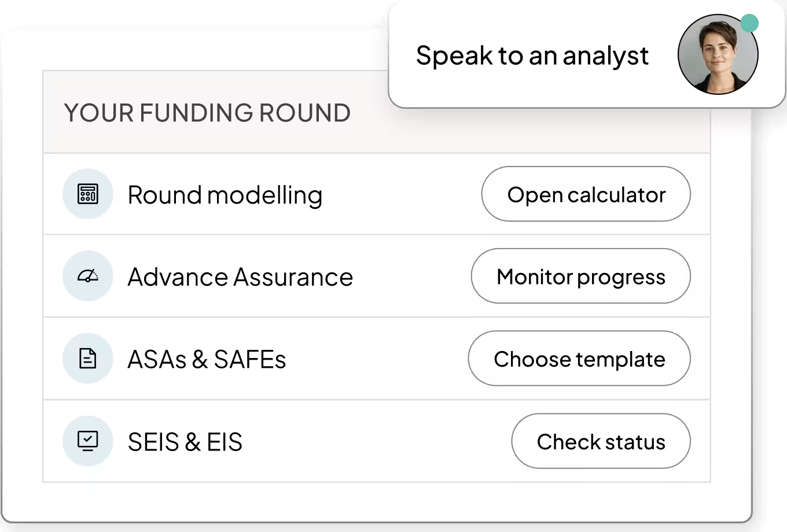Viewport: 787px width, 532px height.
Task: Select the calculator icon beside Round modelling
Action: [87, 194]
